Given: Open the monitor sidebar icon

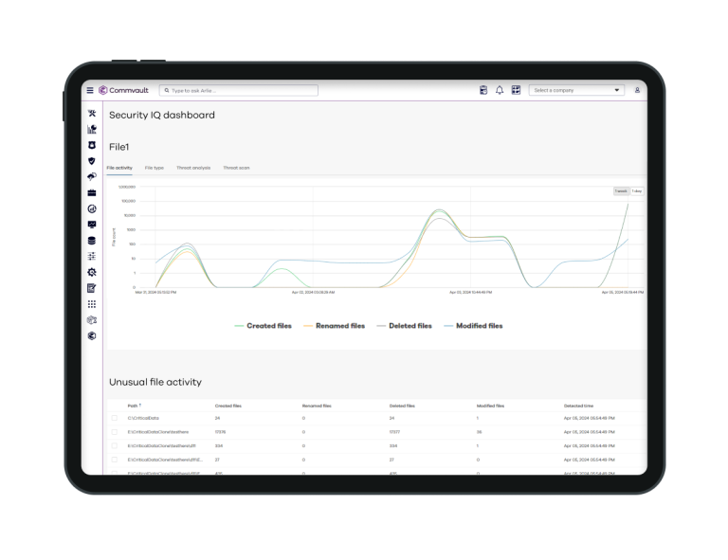Looking at the screenshot, I should click(x=92, y=225).
